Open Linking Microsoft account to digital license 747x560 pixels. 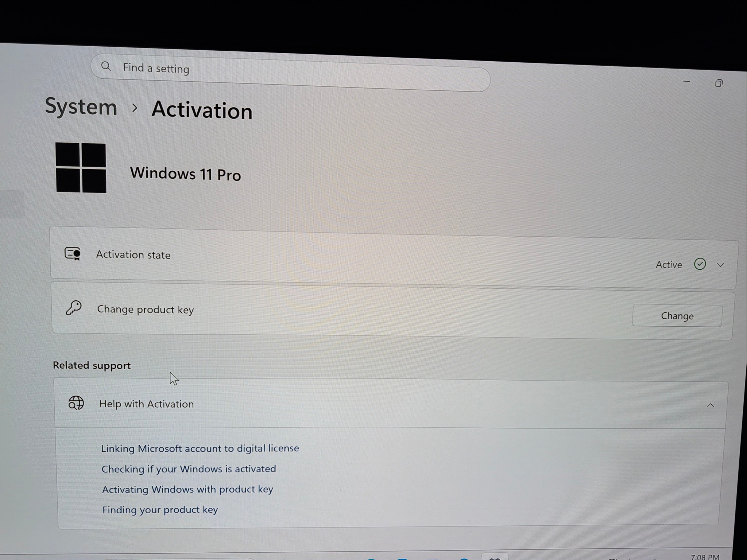[200, 448]
